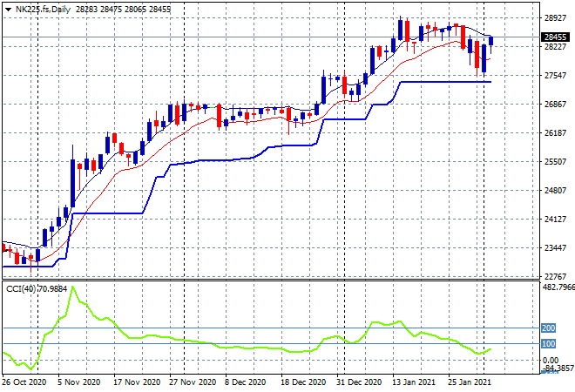
Task: Click the NK225.fs,Daily chart title
Action: tap(43, 10)
